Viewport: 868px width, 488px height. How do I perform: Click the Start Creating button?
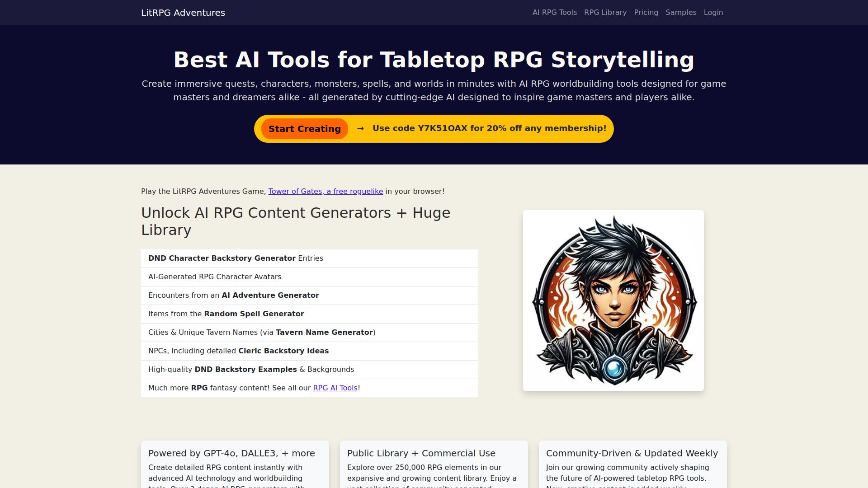(304, 129)
